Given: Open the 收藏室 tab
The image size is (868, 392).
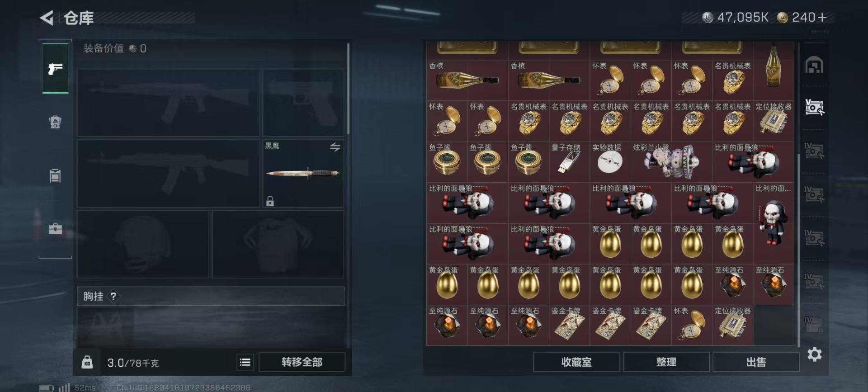Looking at the screenshot, I should (576, 362).
